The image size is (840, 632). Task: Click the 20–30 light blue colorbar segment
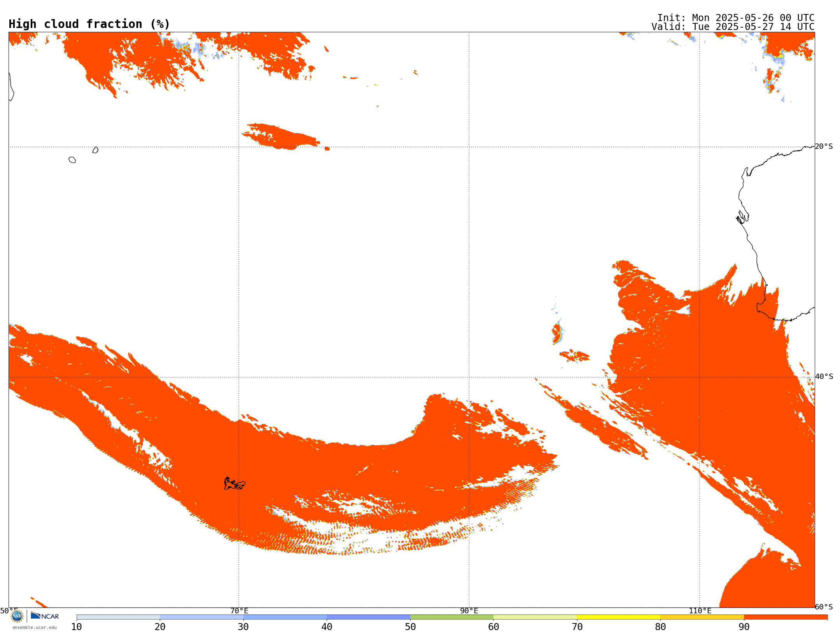201,617
